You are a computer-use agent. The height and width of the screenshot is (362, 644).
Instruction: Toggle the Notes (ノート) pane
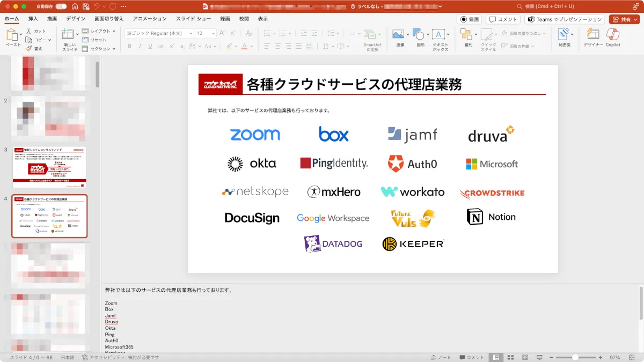[441, 357]
